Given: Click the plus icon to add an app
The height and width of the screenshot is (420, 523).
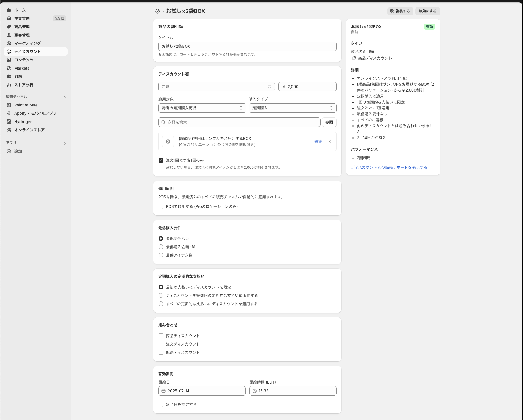Looking at the screenshot, I should point(9,151).
